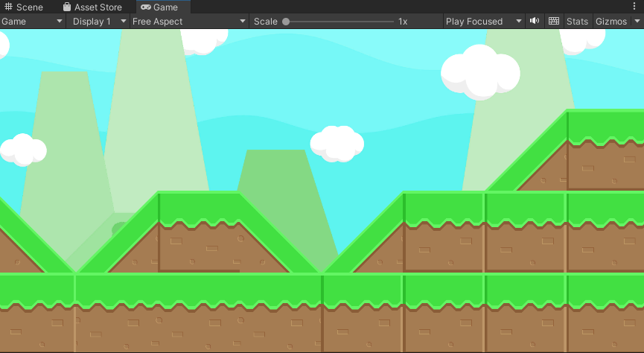Screen dimensions: 644x353
Task: Click the Scale label
Action: pyautogui.click(x=265, y=22)
